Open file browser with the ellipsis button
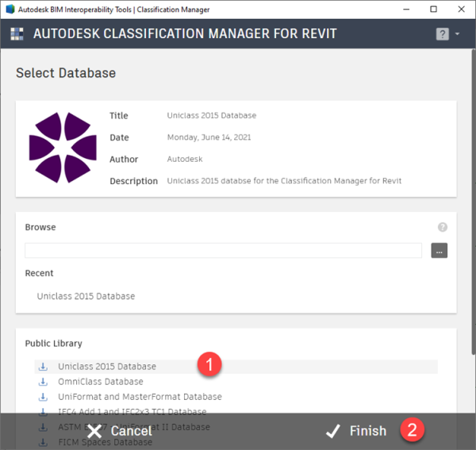The width and height of the screenshot is (476, 450). (x=440, y=250)
